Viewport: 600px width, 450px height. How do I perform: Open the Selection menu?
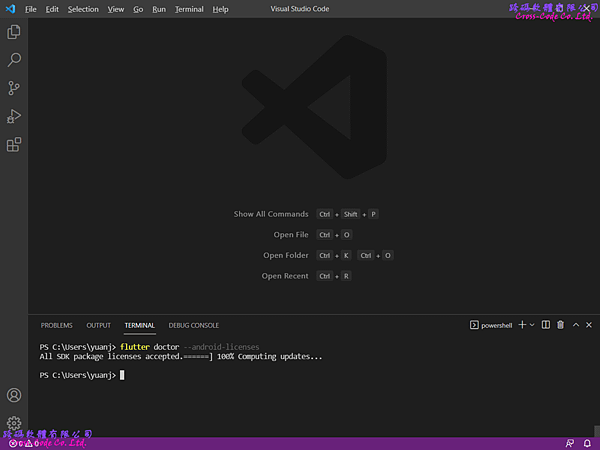click(x=83, y=9)
